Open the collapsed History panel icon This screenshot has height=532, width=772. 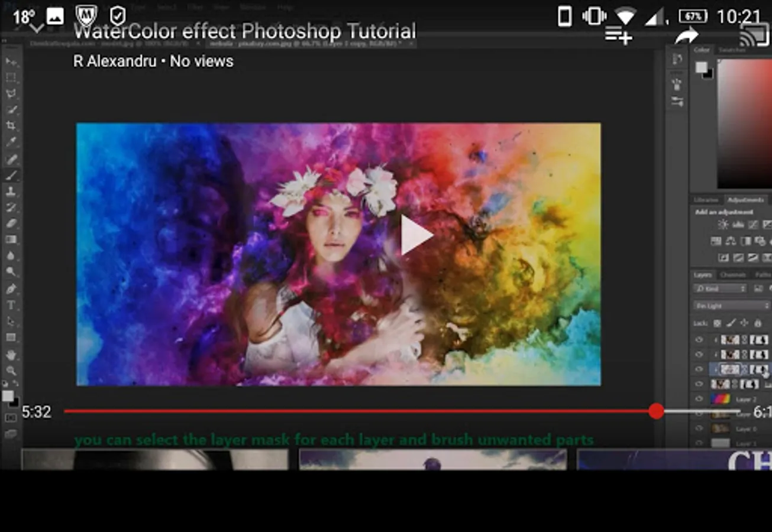(677, 59)
